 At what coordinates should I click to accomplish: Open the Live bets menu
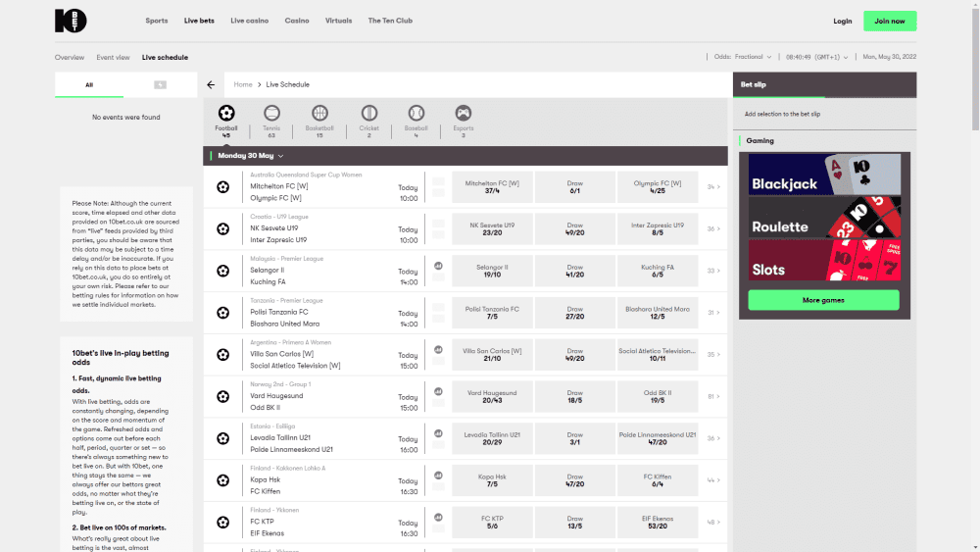(199, 21)
